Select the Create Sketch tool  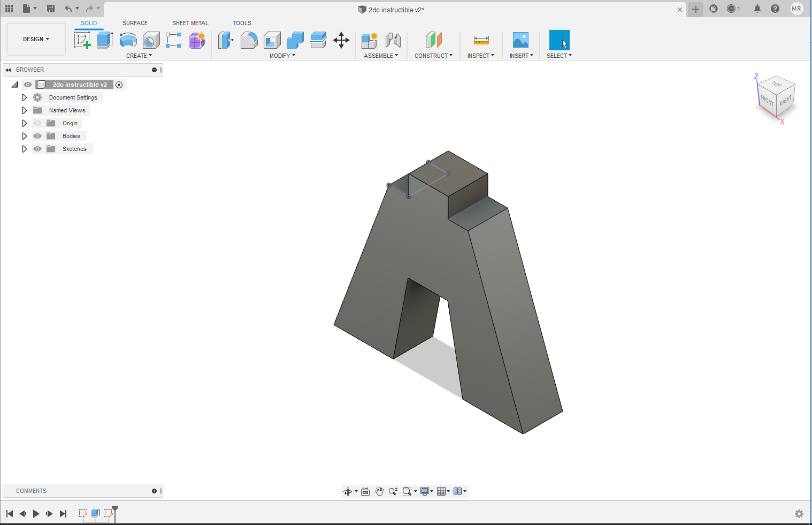coord(82,40)
